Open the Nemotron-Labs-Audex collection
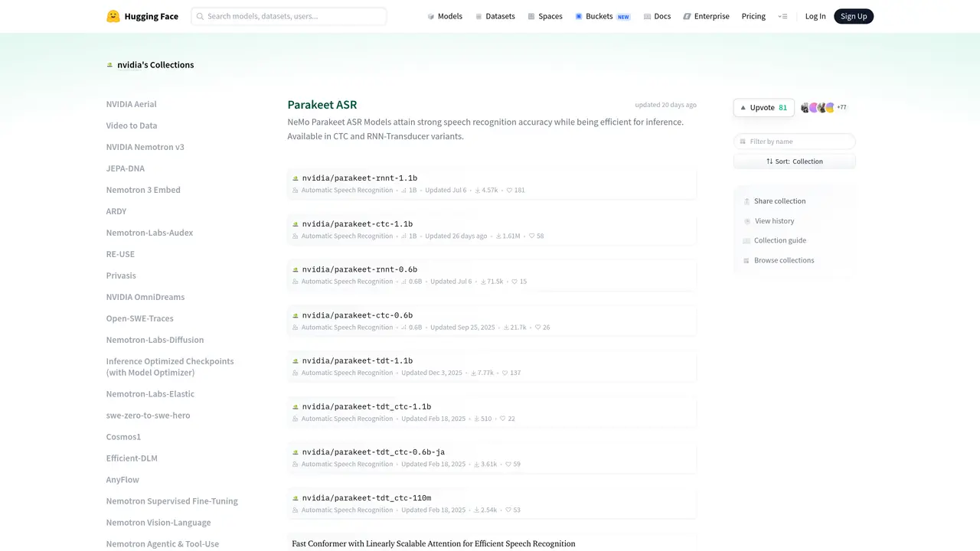 coord(150,233)
